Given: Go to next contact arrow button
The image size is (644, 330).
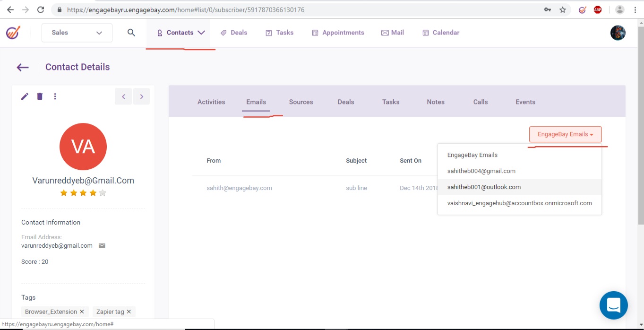Looking at the screenshot, I should click(141, 96).
